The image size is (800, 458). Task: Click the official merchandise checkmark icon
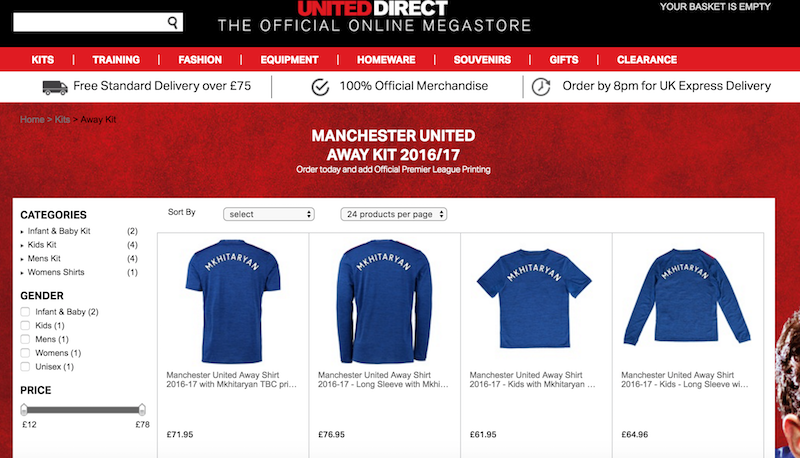click(x=320, y=87)
